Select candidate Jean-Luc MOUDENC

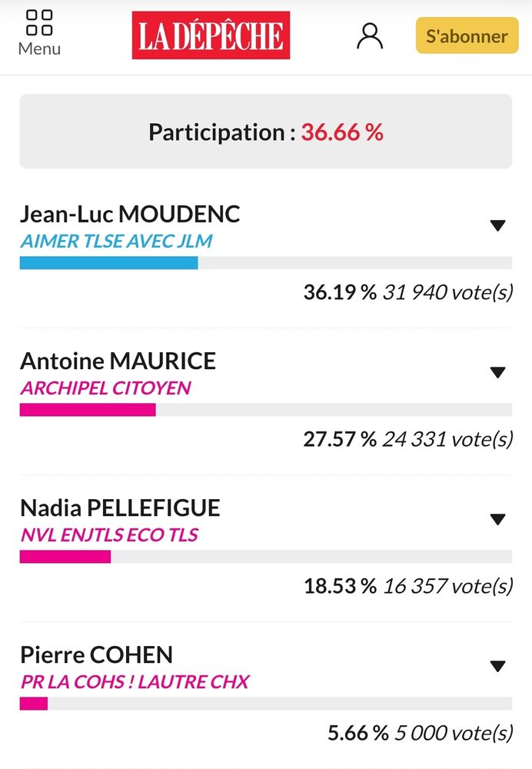(130, 215)
